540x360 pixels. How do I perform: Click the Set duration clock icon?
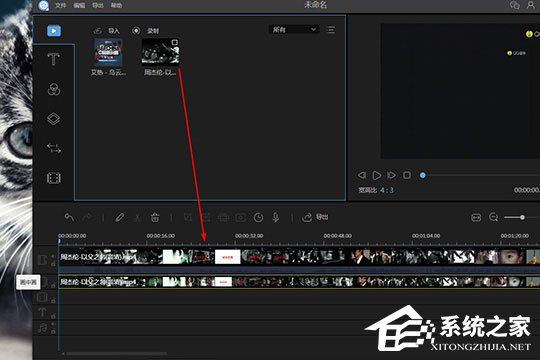pos(258,217)
